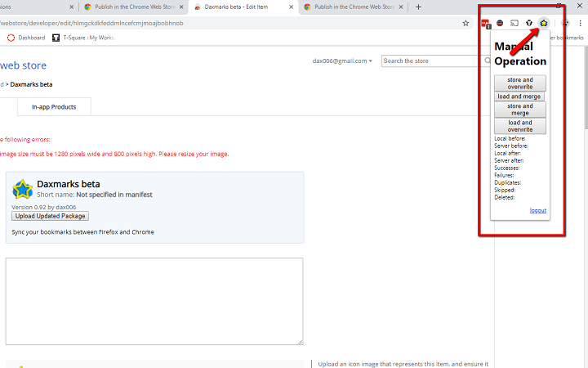Screen dimensions: 588x368
Task: Click the Cast extension icon
Action: click(514, 23)
